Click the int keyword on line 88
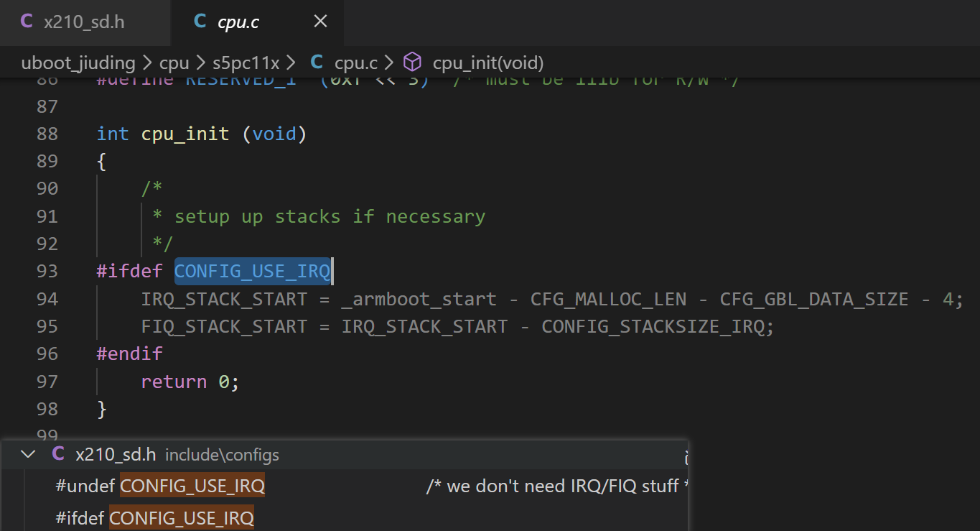Viewport: 980px width, 531px height. coord(113,134)
